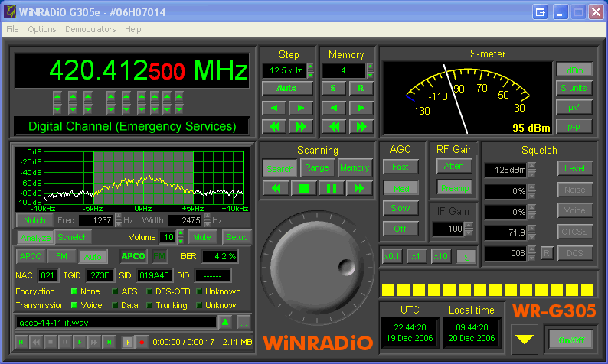Turn AGC Off
The width and height of the screenshot is (608, 364).
[x=400, y=229]
